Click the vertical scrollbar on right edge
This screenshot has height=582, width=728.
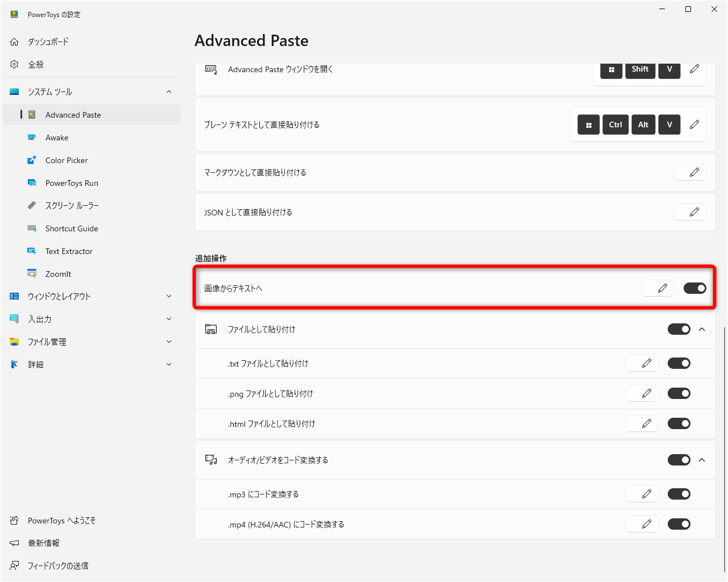pos(725,449)
